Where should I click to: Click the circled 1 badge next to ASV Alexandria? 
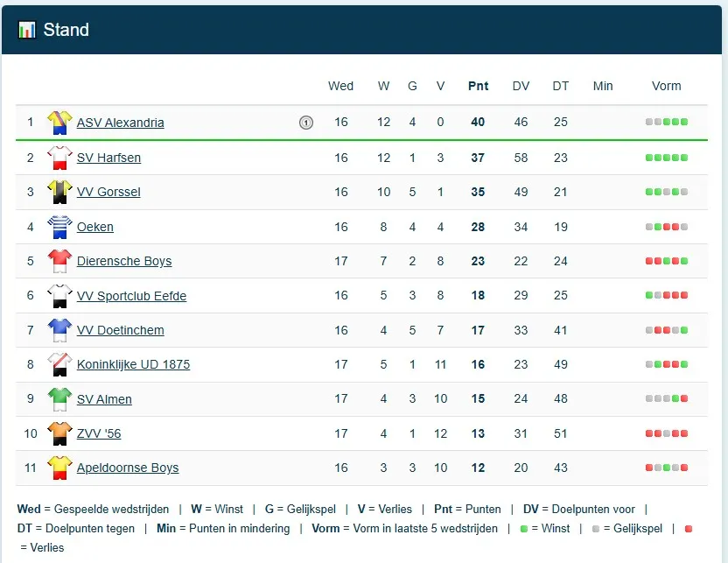pos(306,123)
